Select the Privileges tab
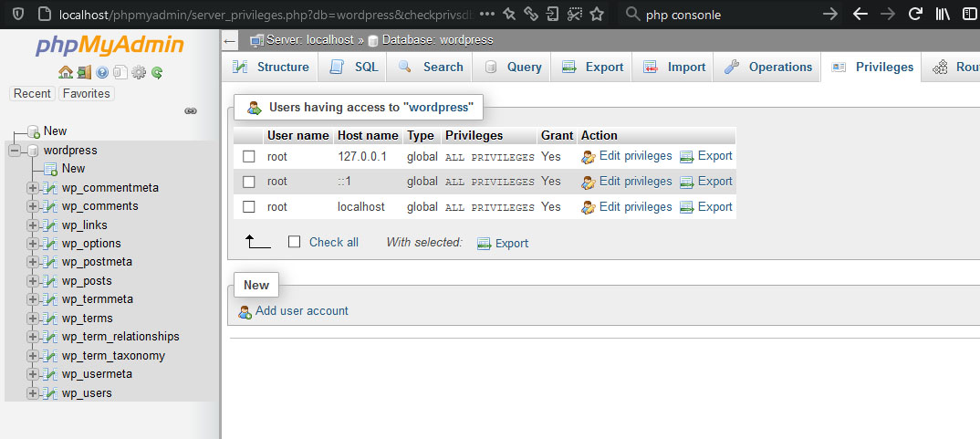Image resolution: width=980 pixels, height=439 pixels. [x=871, y=67]
